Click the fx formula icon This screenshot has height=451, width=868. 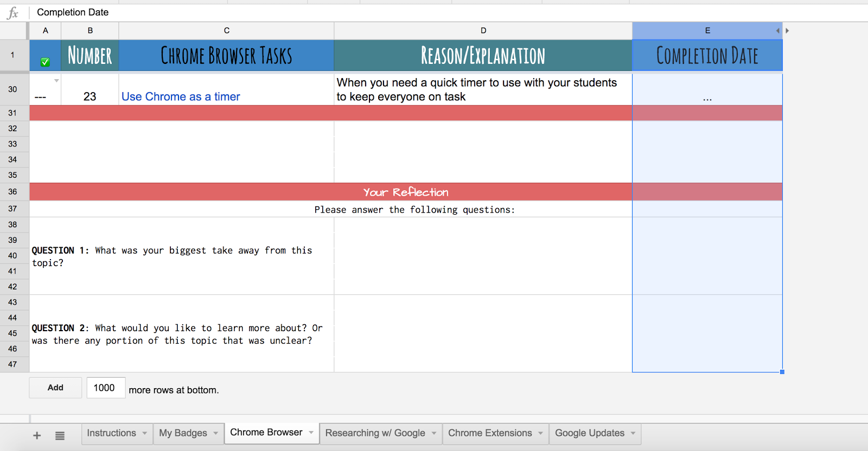pyautogui.click(x=12, y=13)
